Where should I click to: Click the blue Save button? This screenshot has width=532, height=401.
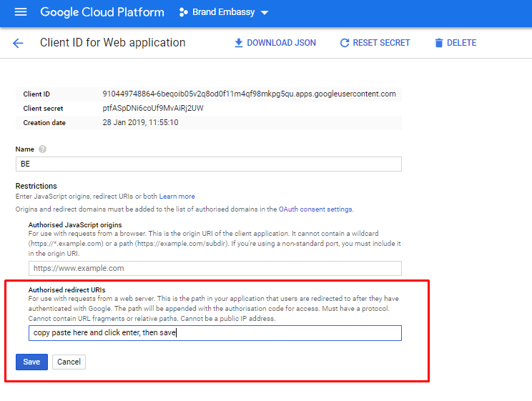point(31,362)
